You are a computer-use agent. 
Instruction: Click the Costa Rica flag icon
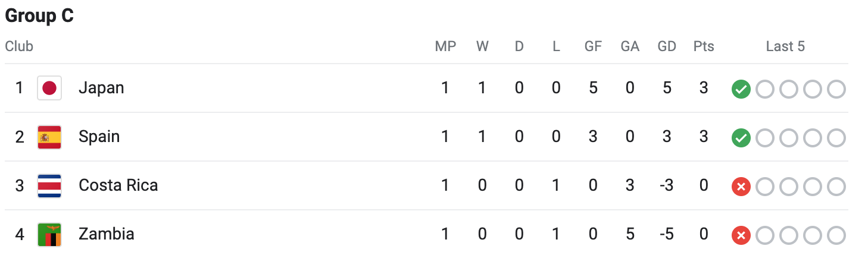coord(49,186)
